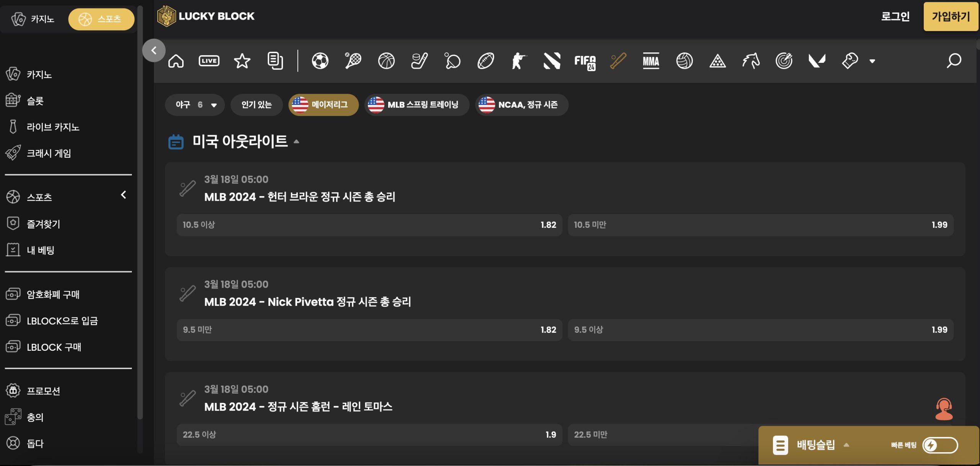Select the soccer ball sport icon
Image resolution: width=980 pixels, height=466 pixels.
click(320, 61)
